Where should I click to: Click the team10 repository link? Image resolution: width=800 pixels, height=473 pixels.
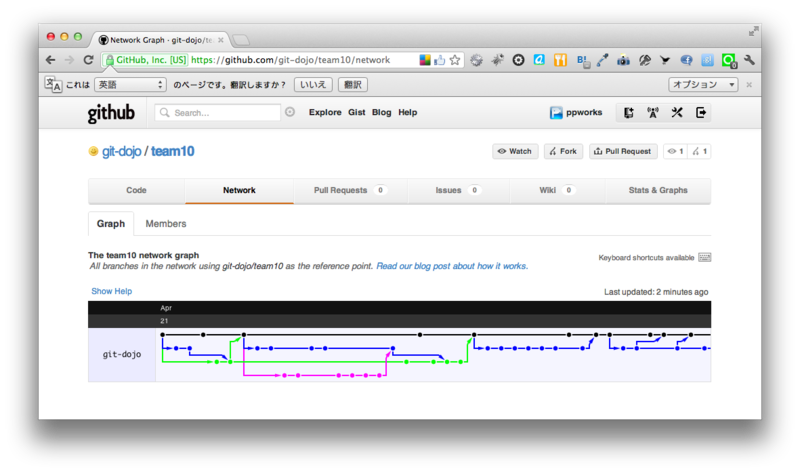(172, 152)
